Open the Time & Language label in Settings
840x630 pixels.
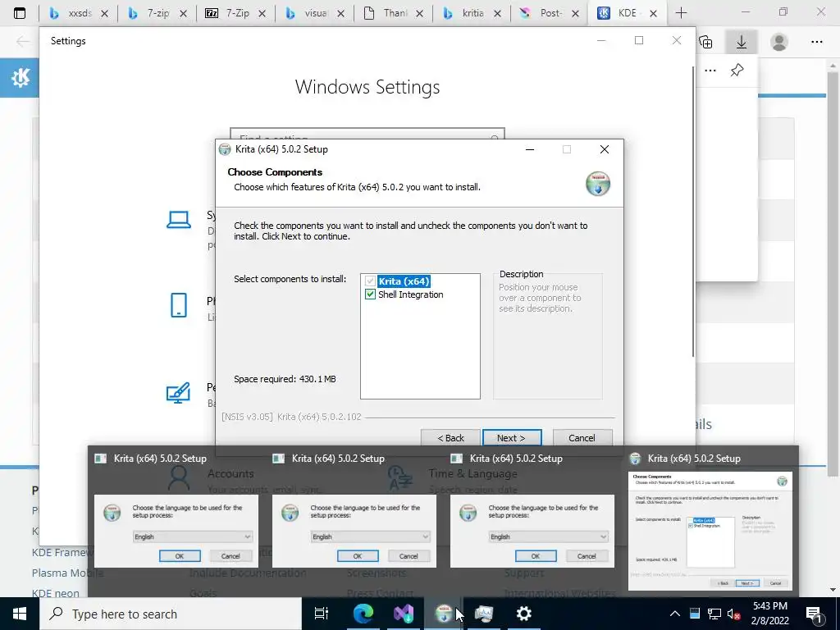[472, 473]
